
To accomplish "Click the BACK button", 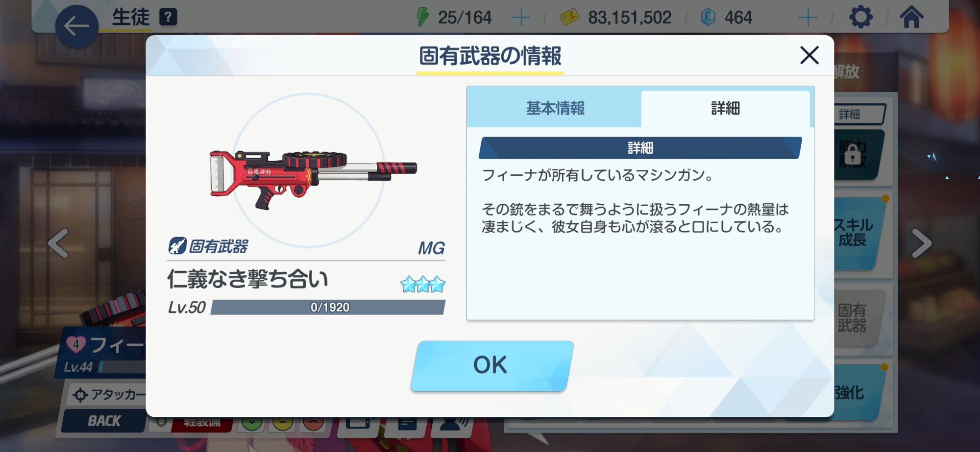I will click(x=104, y=421).
